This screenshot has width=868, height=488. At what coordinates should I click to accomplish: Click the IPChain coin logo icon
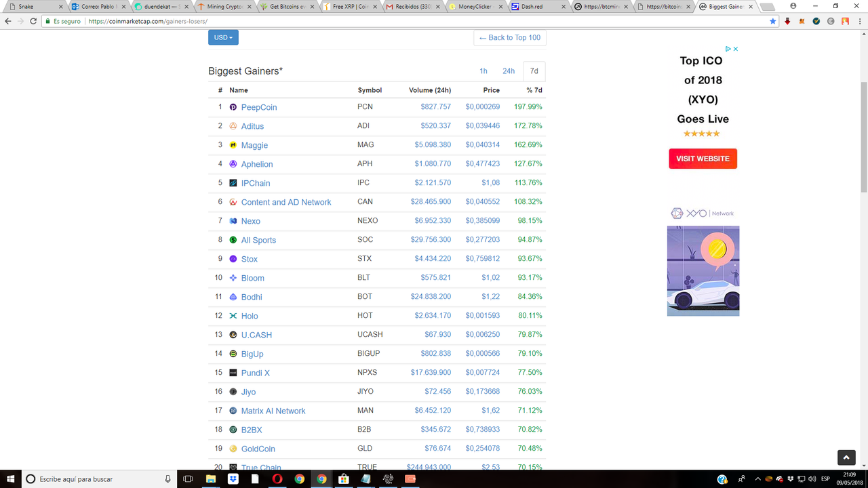(x=233, y=183)
